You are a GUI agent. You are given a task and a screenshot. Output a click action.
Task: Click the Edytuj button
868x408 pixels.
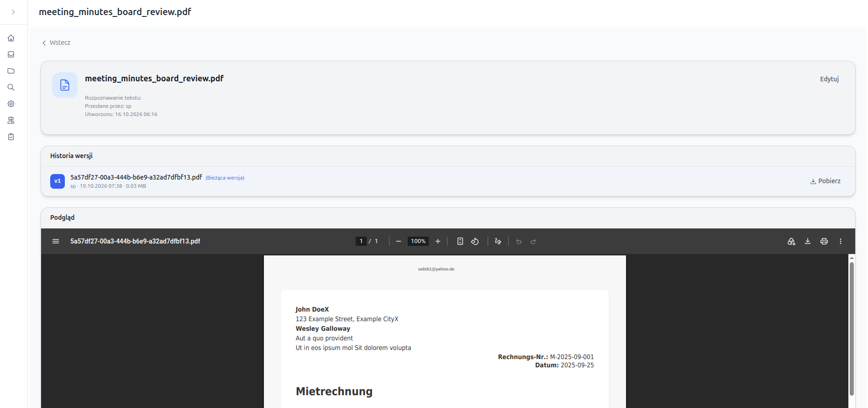point(829,79)
